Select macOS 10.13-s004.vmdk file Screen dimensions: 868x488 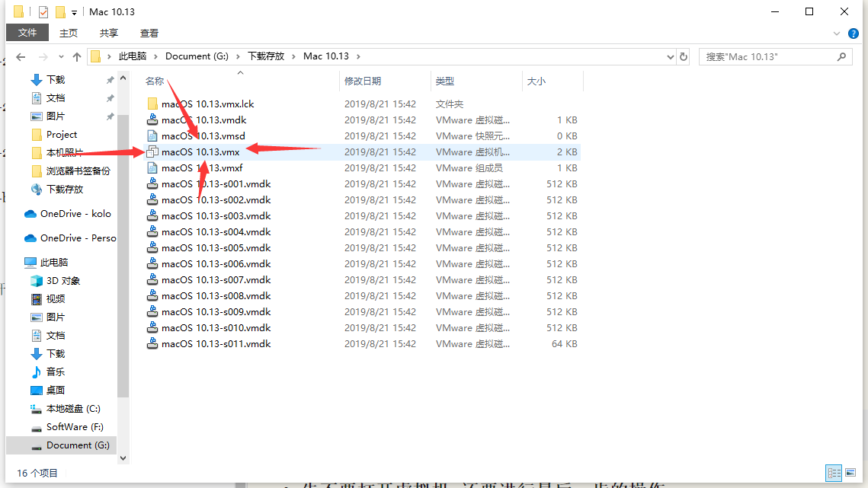click(x=216, y=232)
